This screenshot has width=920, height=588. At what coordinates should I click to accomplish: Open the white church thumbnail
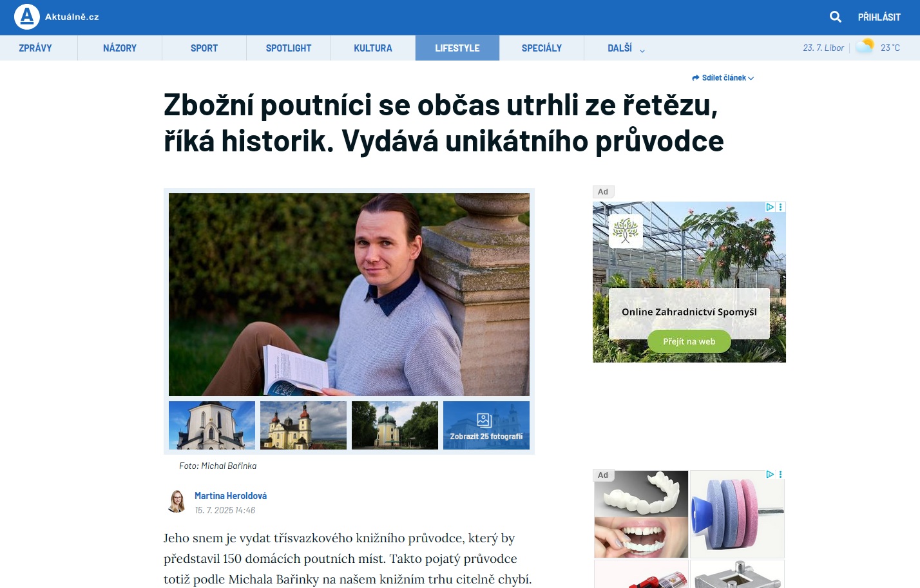(212, 425)
